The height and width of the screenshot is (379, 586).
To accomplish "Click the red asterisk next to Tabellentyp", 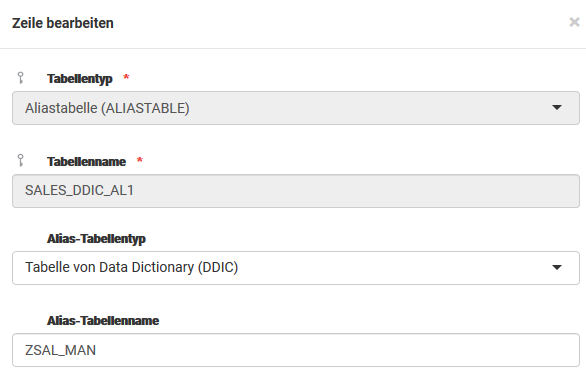I will click(x=126, y=77).
